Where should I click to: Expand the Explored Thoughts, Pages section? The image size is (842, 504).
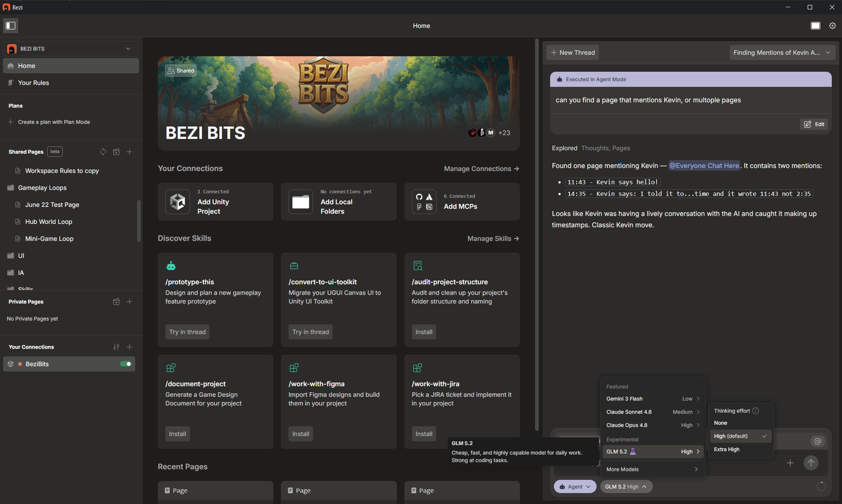point(591,148)
